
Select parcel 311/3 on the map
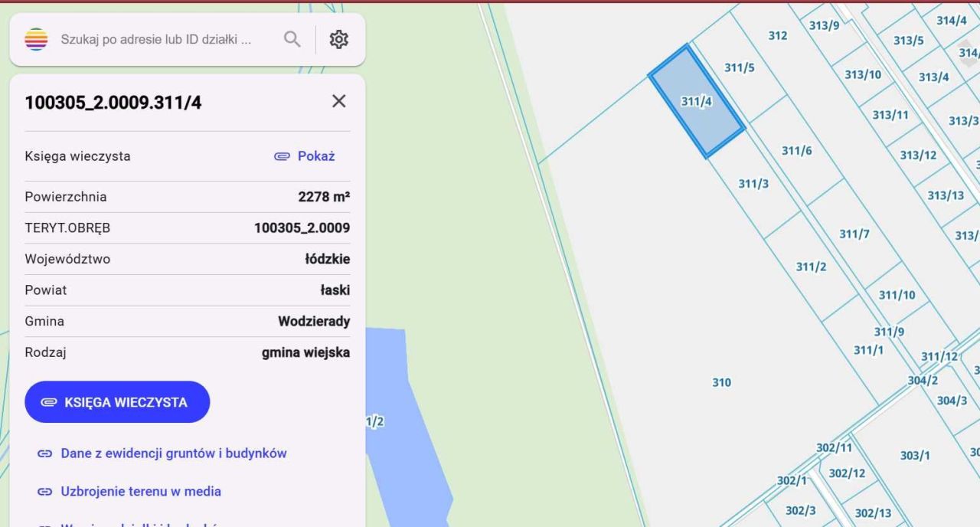pos(753,184)
